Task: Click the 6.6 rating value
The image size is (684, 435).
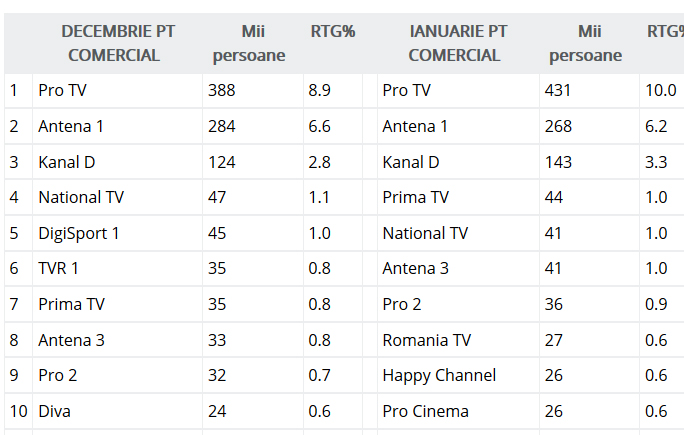Action: pyautogui.click(x=320, y=126)
